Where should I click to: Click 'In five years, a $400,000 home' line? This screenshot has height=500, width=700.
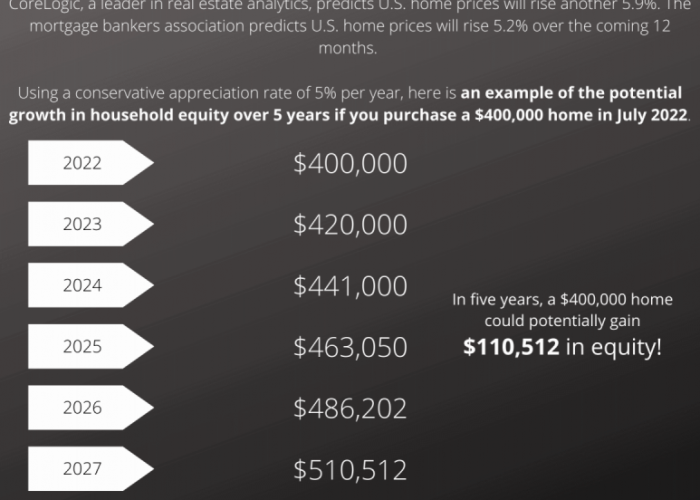point(562,299)
